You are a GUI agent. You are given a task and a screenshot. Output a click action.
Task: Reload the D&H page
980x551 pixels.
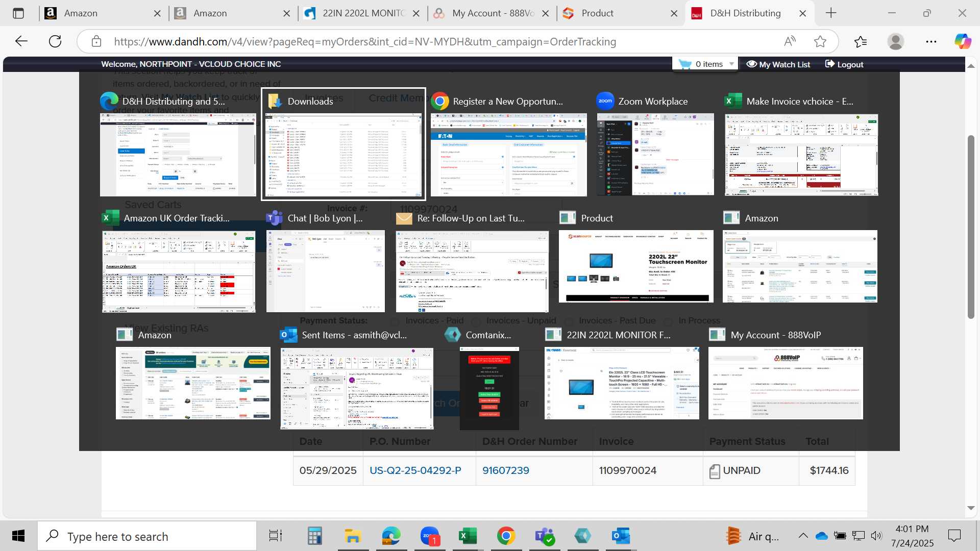(55, 41)
